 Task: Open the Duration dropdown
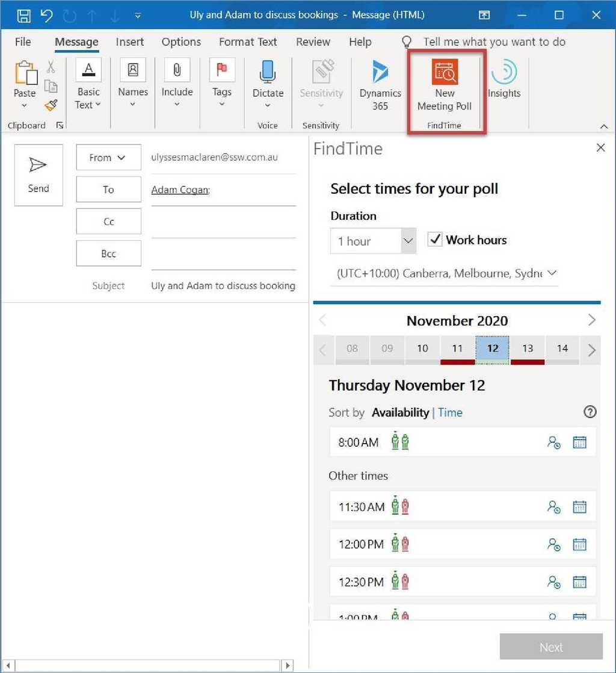pyautogui.click(x=408, y=241)
